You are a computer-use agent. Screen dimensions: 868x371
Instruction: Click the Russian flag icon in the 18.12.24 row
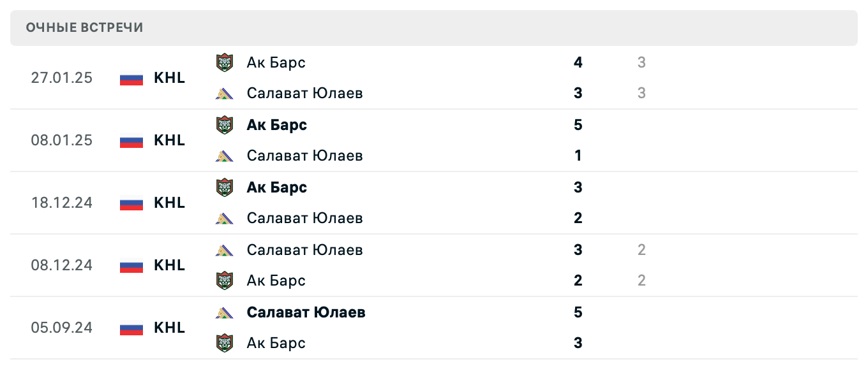[x=131, y=203]
